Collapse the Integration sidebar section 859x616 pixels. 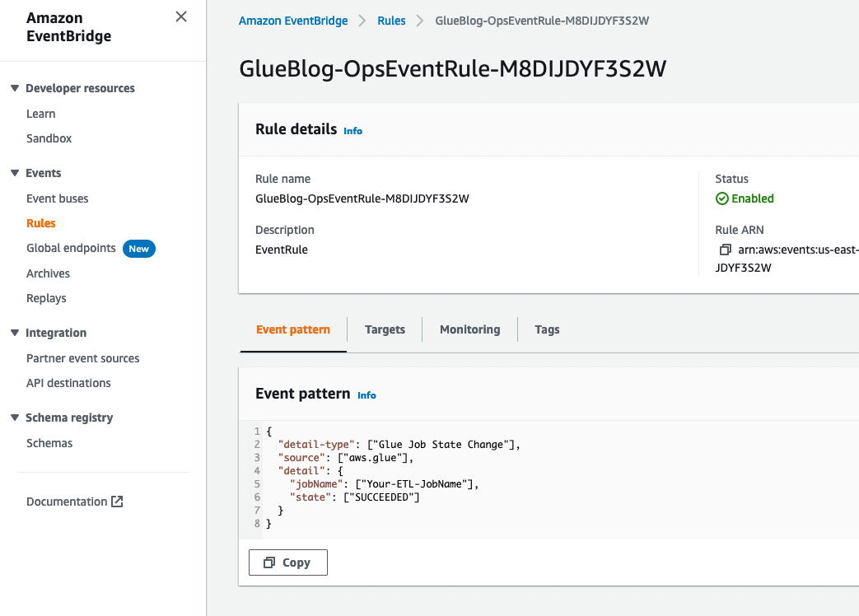[x=15, y=333]
